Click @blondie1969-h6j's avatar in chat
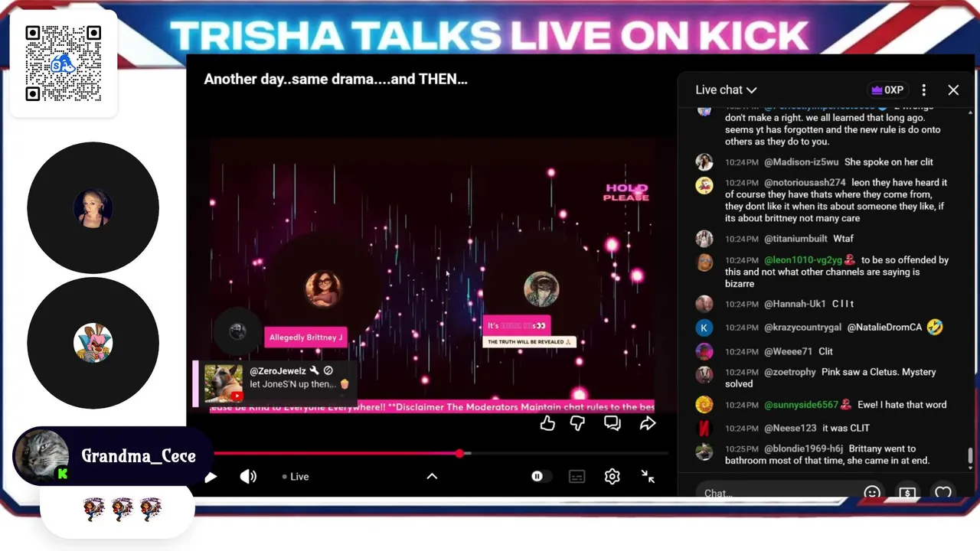This screenshot has width=980, height=551. click(x=704, y=451)
